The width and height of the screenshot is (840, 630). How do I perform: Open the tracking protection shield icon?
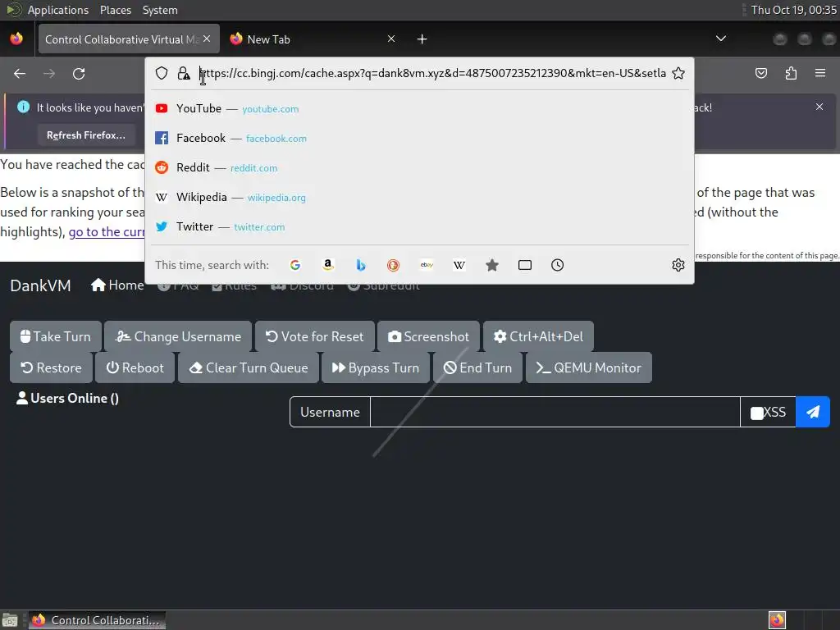click(x=162, y=73)
